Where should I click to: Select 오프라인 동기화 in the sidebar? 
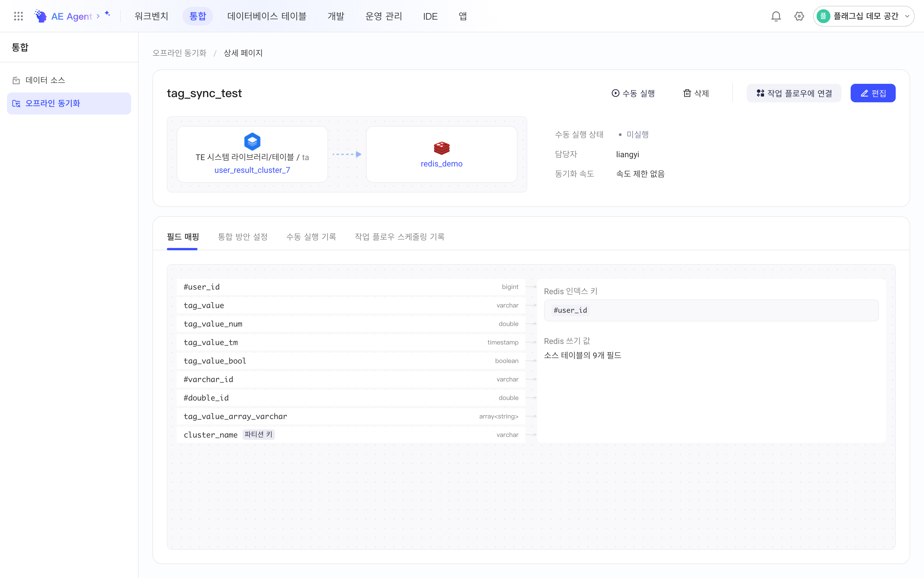(69, 103)
